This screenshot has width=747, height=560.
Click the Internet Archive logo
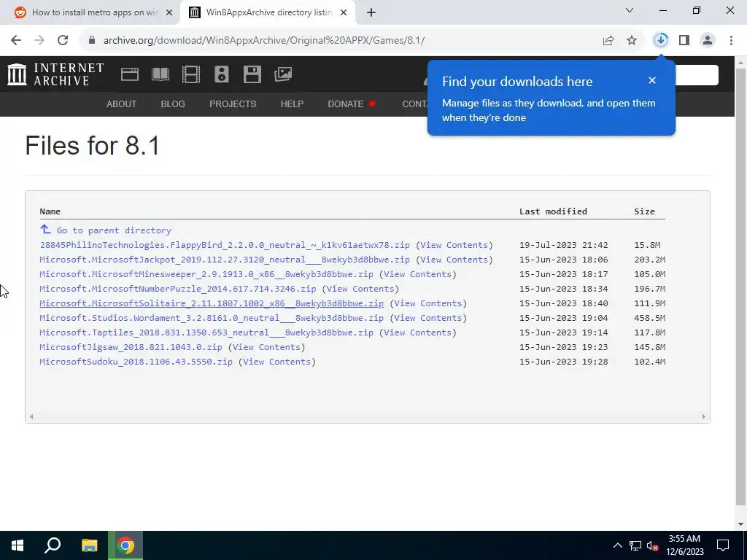55,74
